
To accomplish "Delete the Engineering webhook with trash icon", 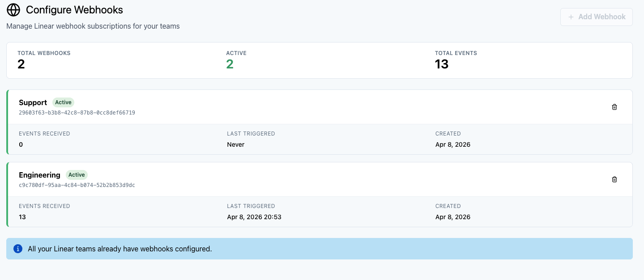I will (614, 179).
